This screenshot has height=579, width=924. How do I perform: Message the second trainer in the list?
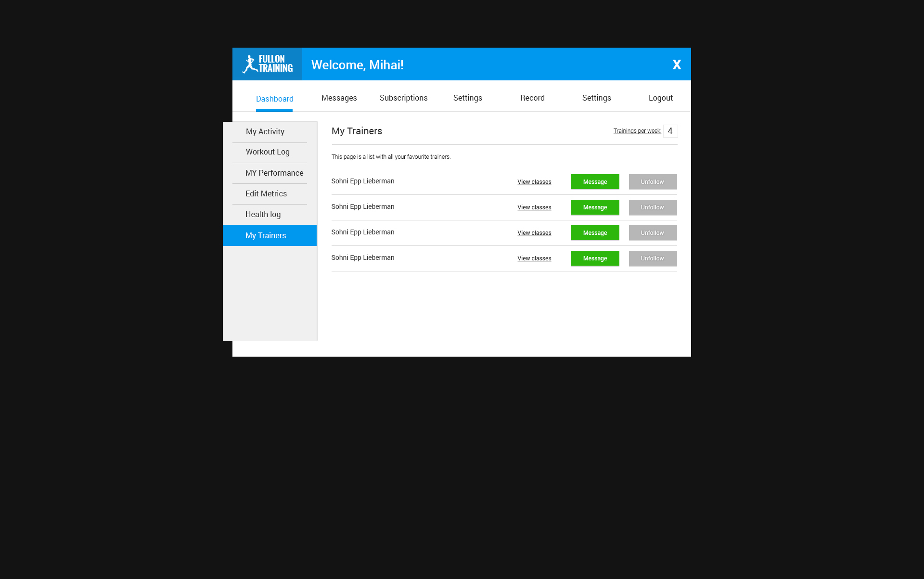click(595, 207)
